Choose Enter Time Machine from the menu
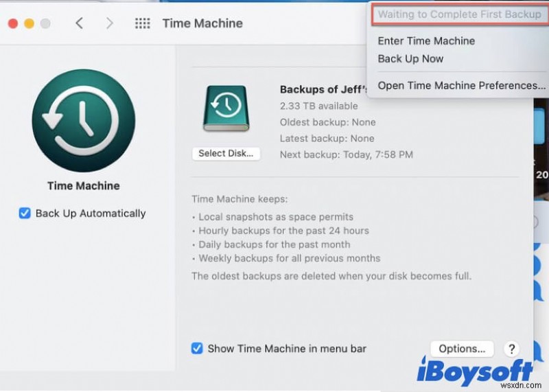This screenshot has width=549, height=392. click(x=426, y=41)
